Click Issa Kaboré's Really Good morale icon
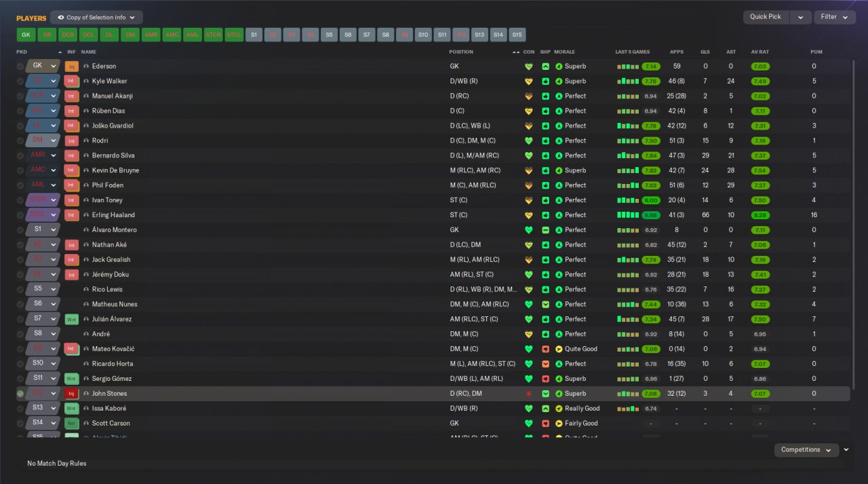Screen dimensions: 868x484 [559, 409]
